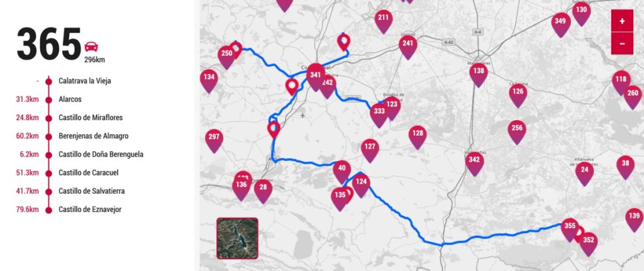Viewport: 644px width, 271px height.
Task: Zoom in with the plus button
Action: [622, 21]
